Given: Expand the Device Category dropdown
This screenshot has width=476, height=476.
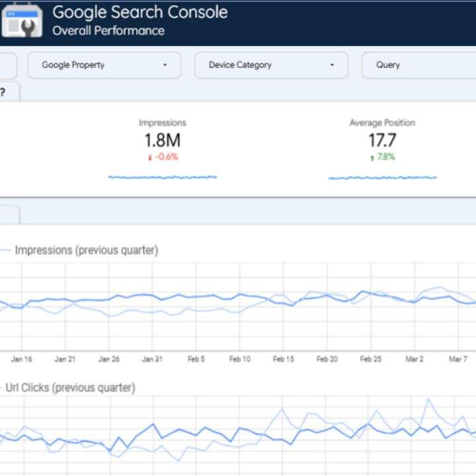Looking at the screenshot, I should pos(272,65).
